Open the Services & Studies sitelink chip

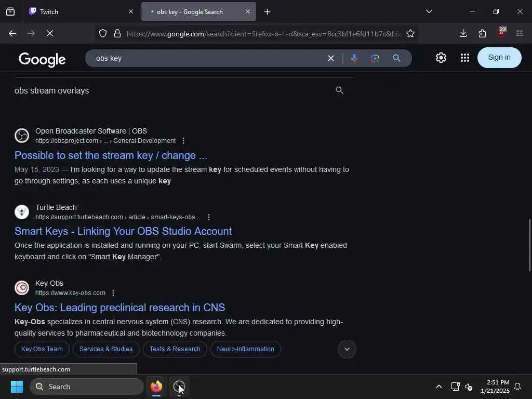pyautogui.click(x=106, y=349)
